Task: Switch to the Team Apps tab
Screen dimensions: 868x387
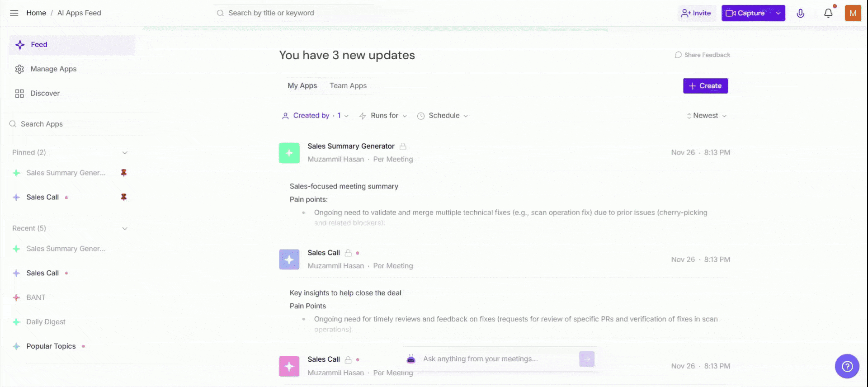Action: click(x=348, y=85)
